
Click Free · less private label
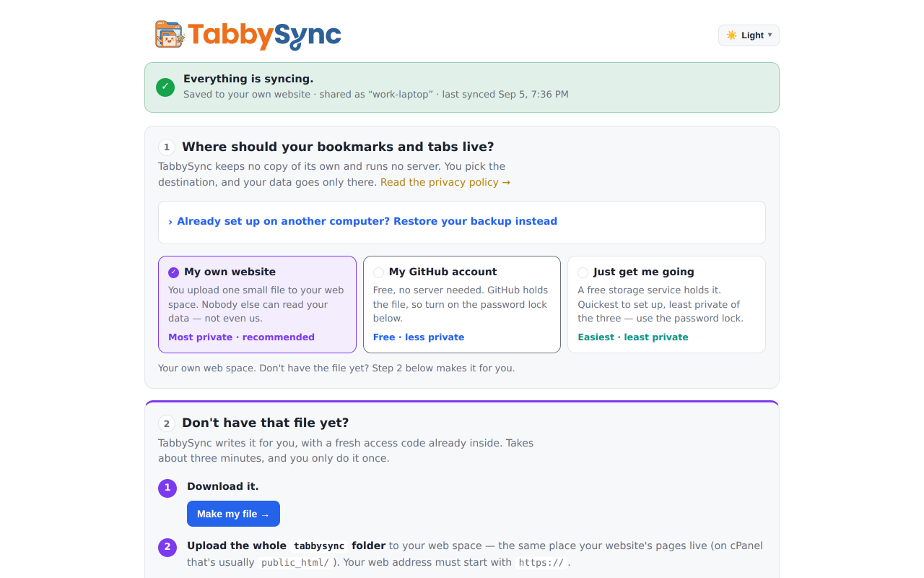pos(419,337)
